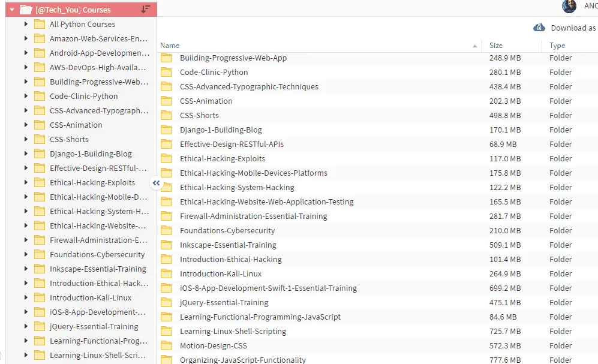The image size is (598, 364).
Task: Click sidebar folder icon for CSS-Shorts
Action: coord(40,140)
